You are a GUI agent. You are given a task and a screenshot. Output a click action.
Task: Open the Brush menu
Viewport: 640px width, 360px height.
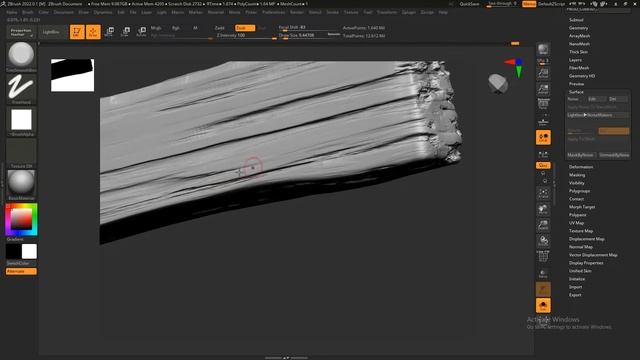point(28,12)
